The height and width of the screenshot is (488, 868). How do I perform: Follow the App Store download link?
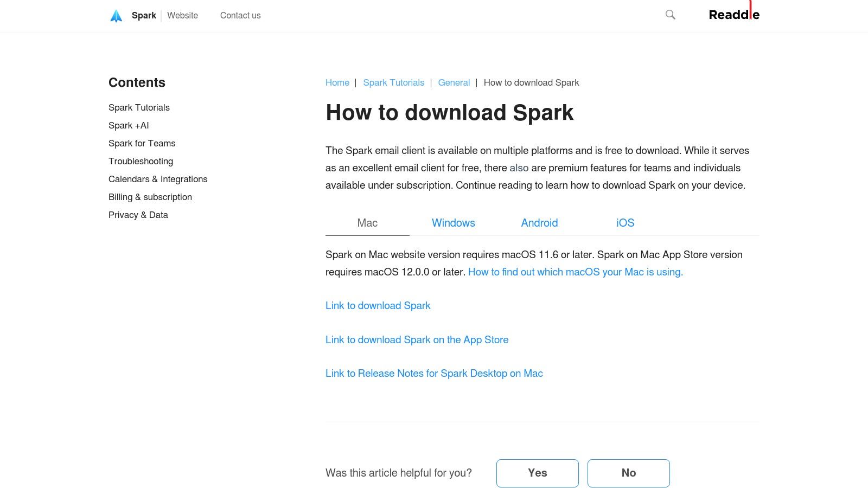[x=417, y=340]
